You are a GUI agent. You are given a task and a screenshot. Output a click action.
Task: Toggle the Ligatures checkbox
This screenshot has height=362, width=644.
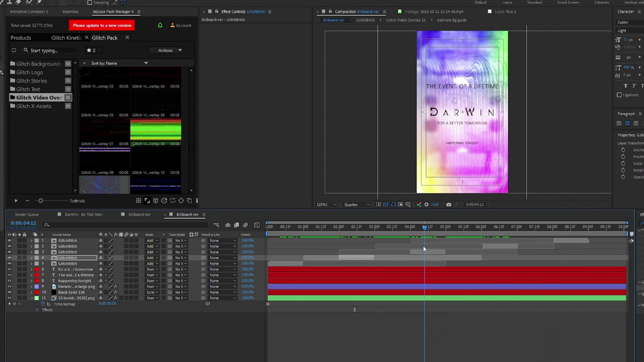tap(619, 95)
